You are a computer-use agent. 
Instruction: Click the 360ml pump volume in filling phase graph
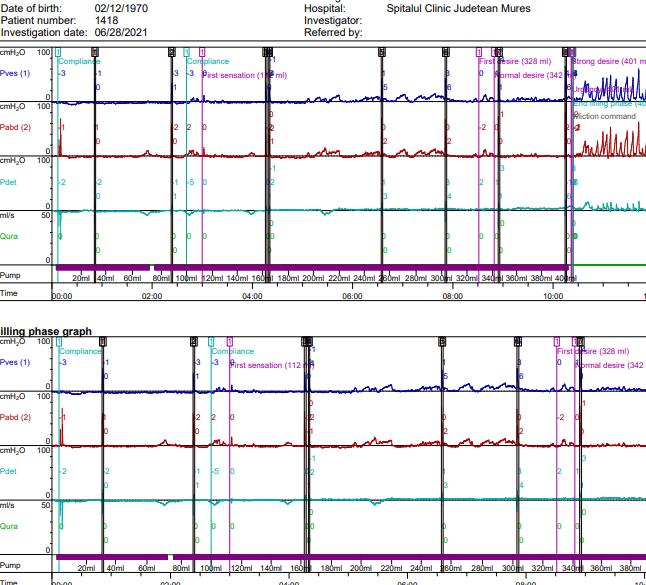pyautogui.click(x=601, y=568)
